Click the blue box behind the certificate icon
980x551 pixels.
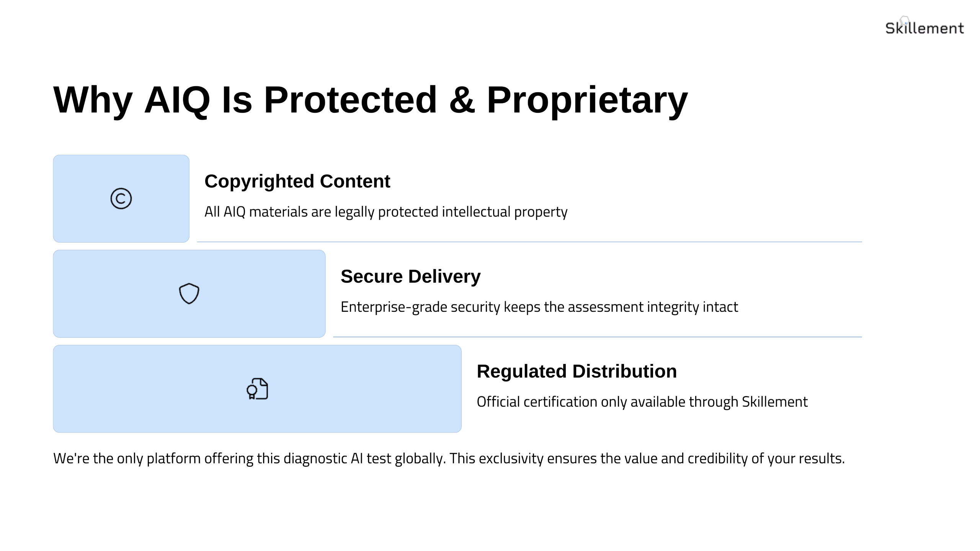click(257, 389)
